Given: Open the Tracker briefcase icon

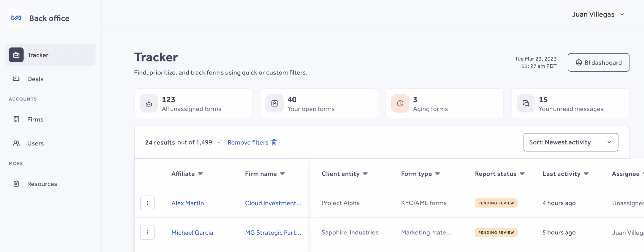Looking at the screenshot, I should coord(16,55).
